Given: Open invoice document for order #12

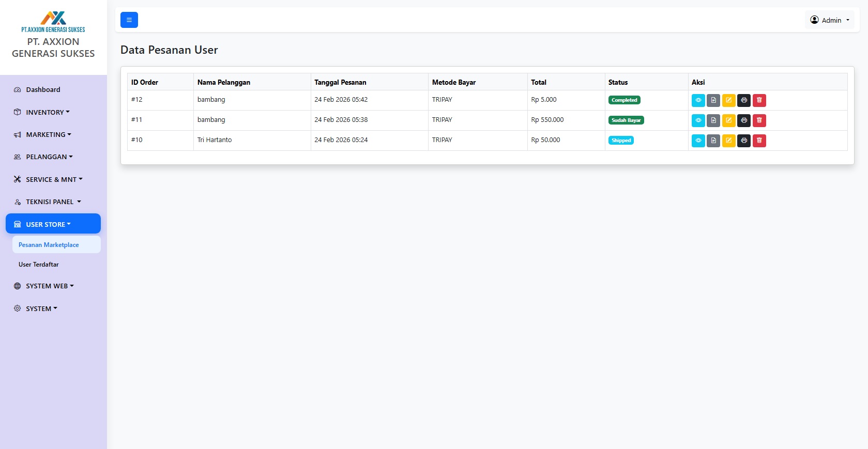Looking at the screenshot, I should click(713, 100).
